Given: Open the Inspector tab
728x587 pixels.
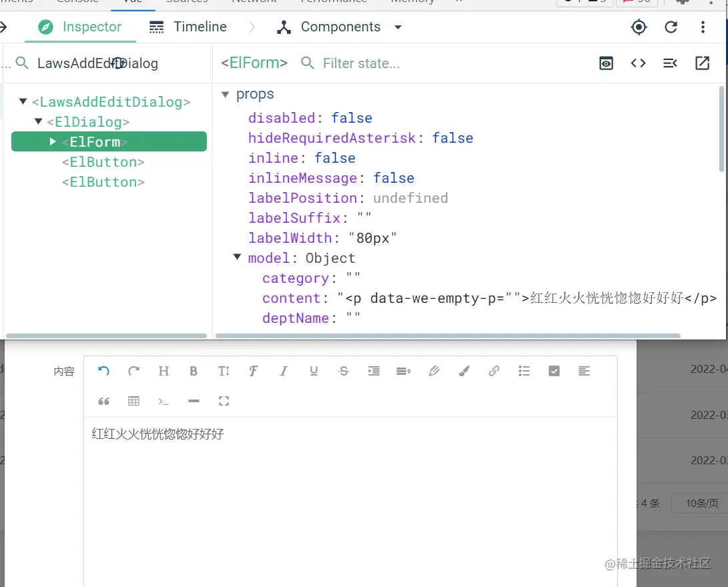Looking at the screenshot, I should tap(80, 27).
